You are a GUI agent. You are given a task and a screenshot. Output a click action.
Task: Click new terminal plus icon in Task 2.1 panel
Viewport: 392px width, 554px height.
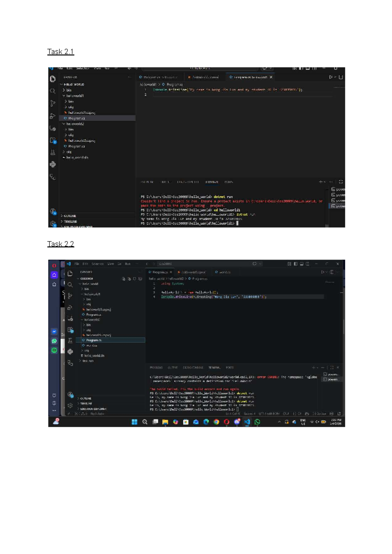[320, 182]
